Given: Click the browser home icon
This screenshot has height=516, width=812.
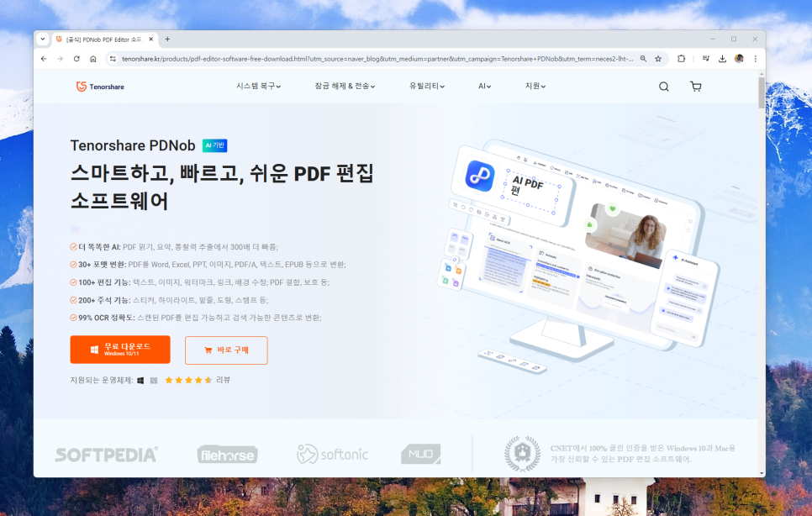Looking at the screenshot, I should (x=93, y=59).
